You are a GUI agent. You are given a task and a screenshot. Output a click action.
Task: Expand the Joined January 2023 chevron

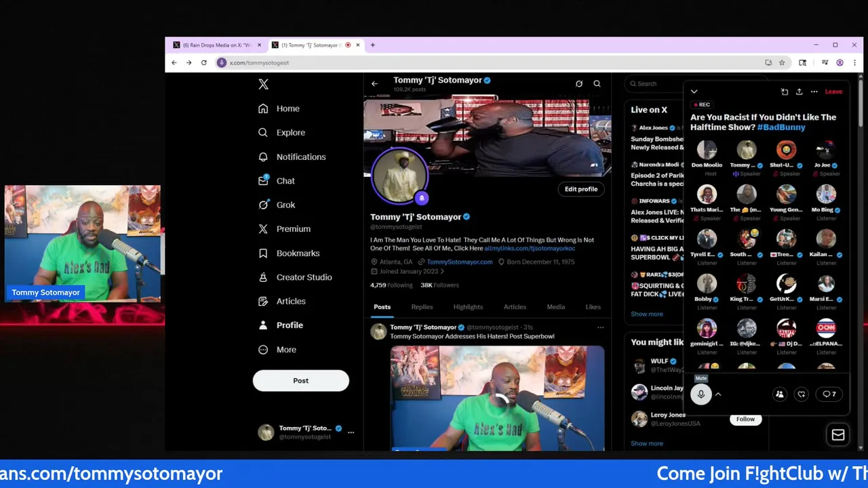442,272
